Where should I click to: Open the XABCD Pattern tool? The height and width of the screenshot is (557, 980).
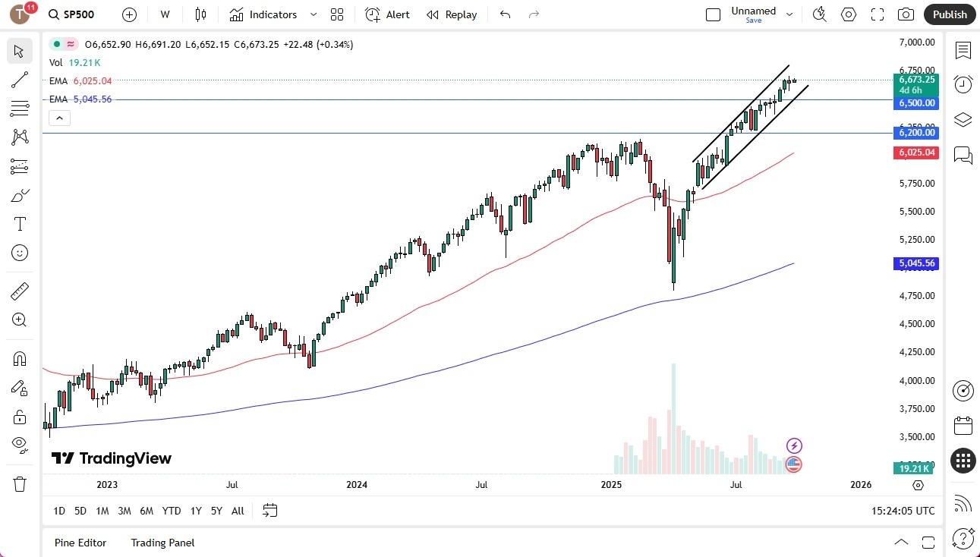pos(19,137)
